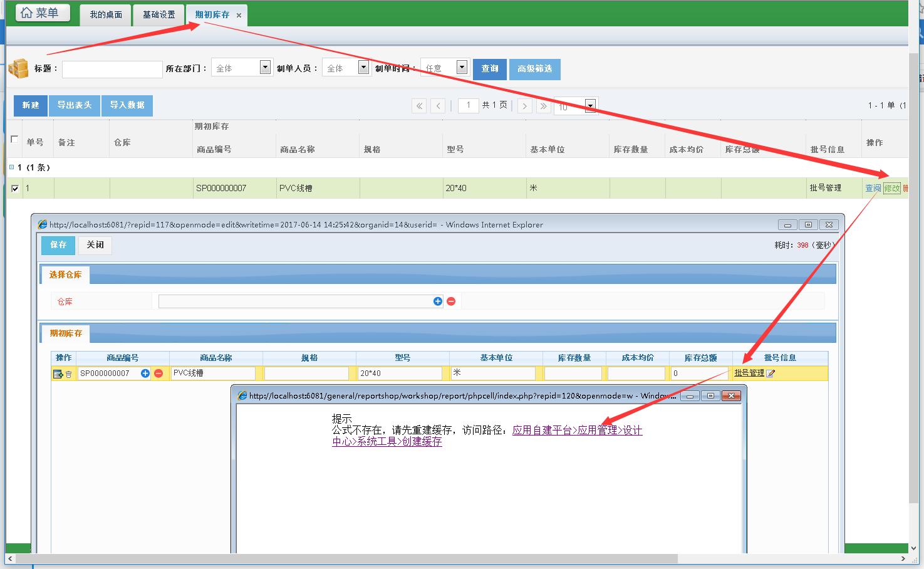Screen dimensions: 924x569
Task: Go to first page with double-left arrow
Action: click(420, 106)
